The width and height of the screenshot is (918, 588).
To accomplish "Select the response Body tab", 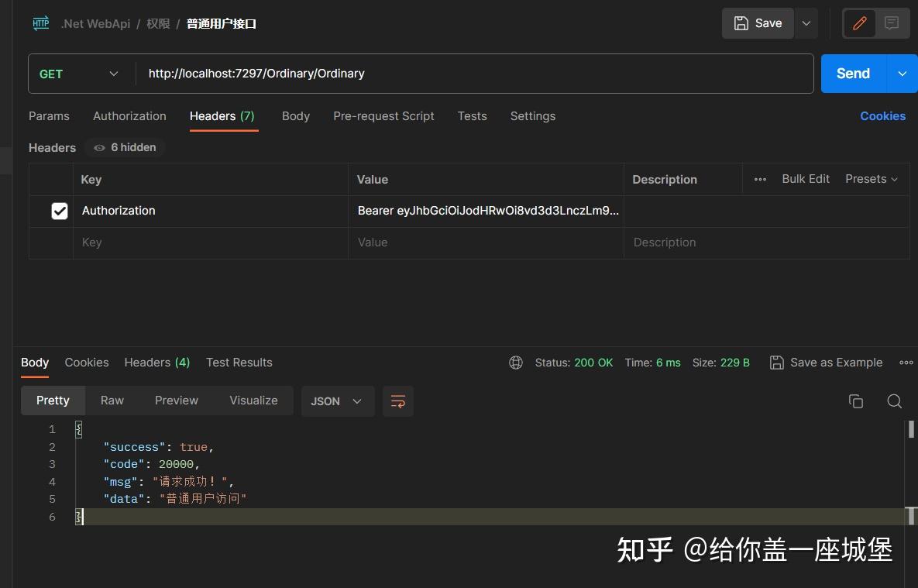I will (x=35, y=363).
